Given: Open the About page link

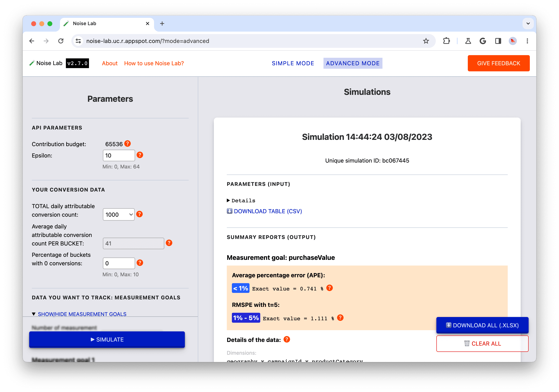Looking at the screenshot, I should click(110, 63).
